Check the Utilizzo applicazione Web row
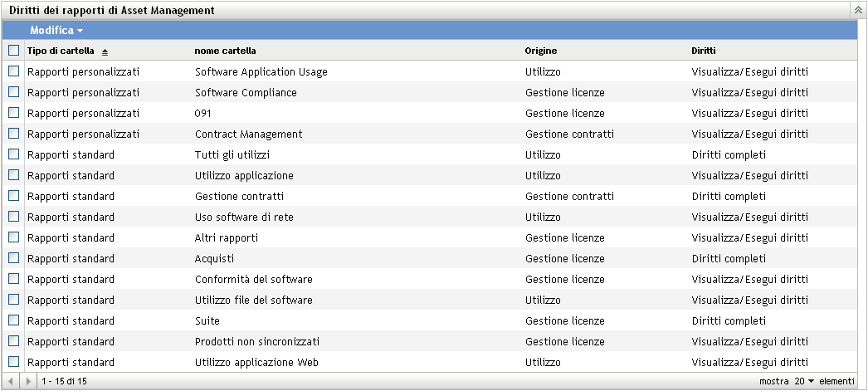This screenshot has width=868, height=391. point(13,362)
